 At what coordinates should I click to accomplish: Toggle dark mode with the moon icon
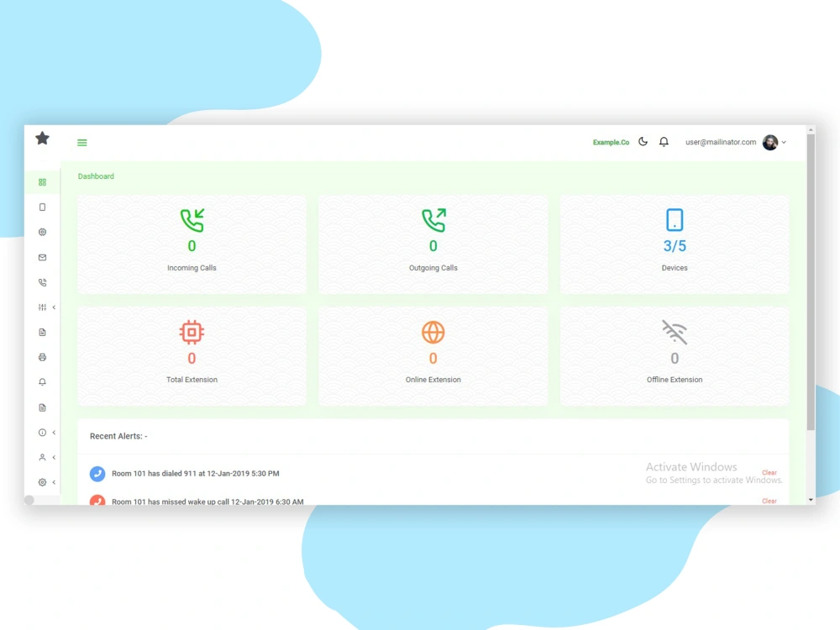point(643,142)
